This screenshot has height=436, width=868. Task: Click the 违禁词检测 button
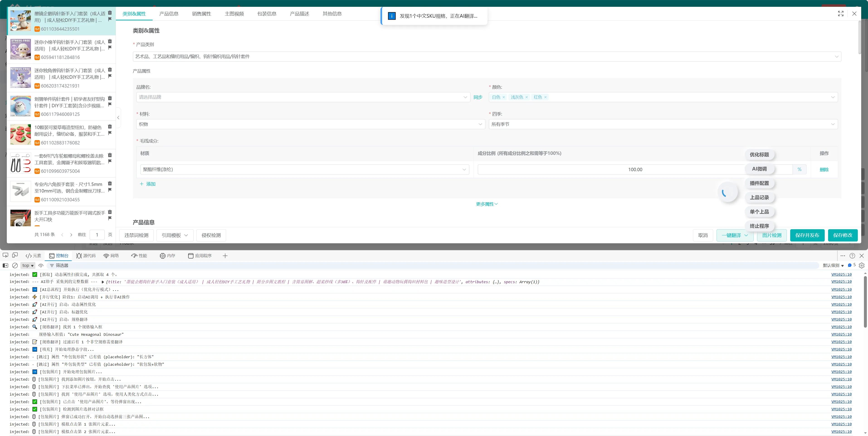pos(137,235)
